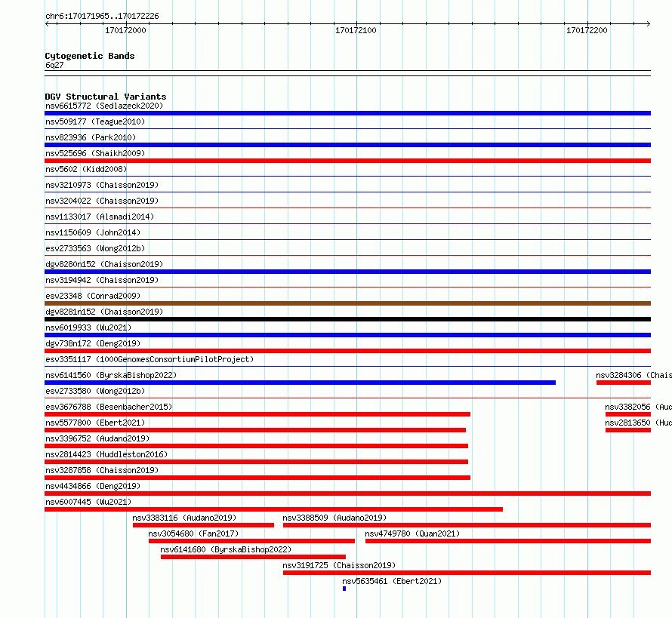This screenshot has width=672, height=618.
Task: Click the red nsv4749780 variant bar
Action: [x=508, y=541]
